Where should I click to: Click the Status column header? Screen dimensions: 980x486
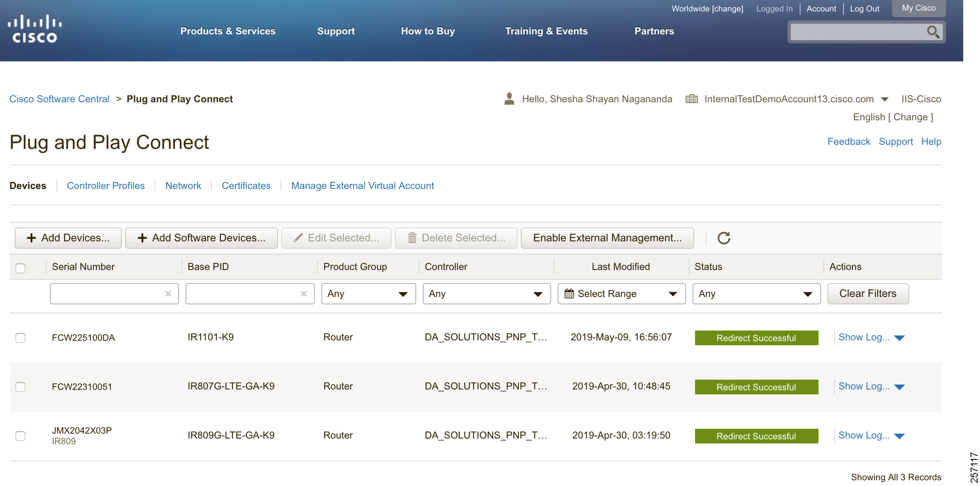pyautogui.click(x=708, y=267)
